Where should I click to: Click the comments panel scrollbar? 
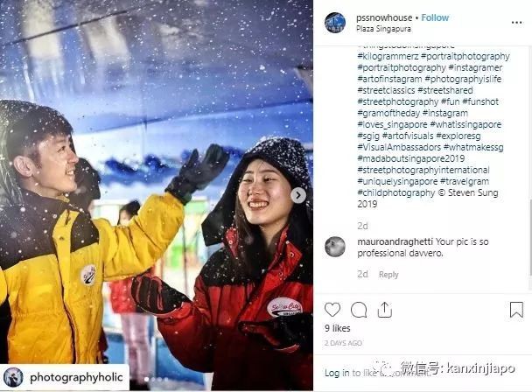530,238
